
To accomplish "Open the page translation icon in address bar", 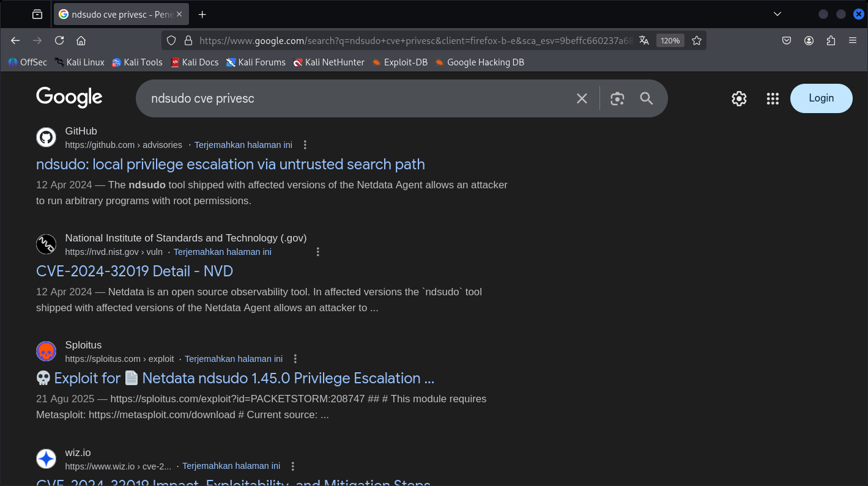I will [x=644, y=41].
